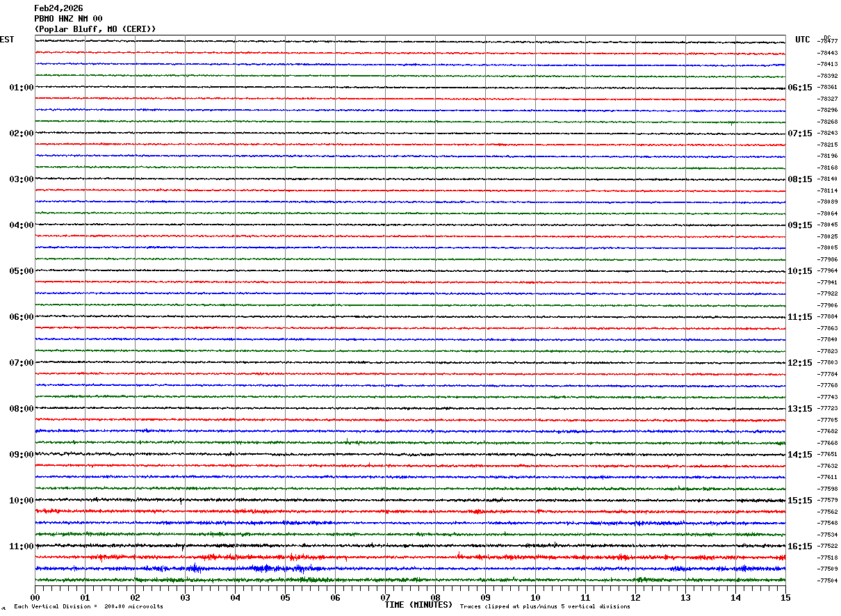Image resolution: width=841 pixels, height=616 pixels.
Task: Click the 11:15 UTC time label
Action: pos(800,317)
